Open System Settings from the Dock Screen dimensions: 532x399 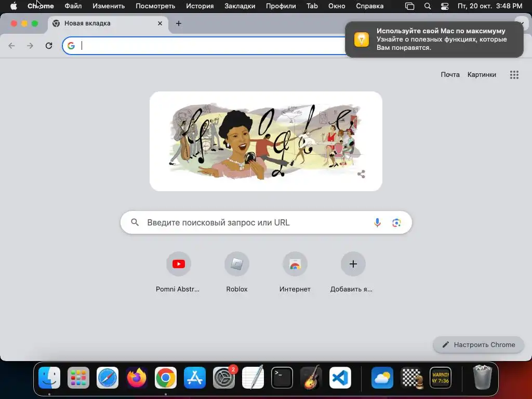click(x=224, y=378)
